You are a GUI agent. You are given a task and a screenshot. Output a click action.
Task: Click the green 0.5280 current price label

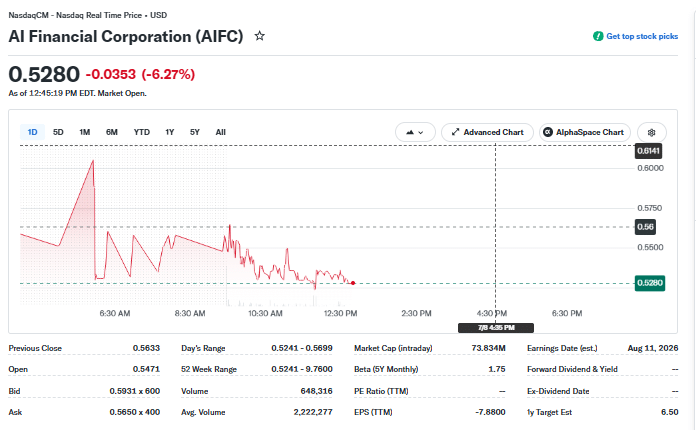click(650, 283)
